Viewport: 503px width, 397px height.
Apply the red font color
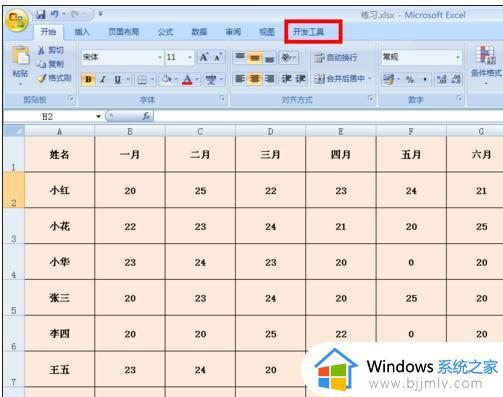(187, 79)
